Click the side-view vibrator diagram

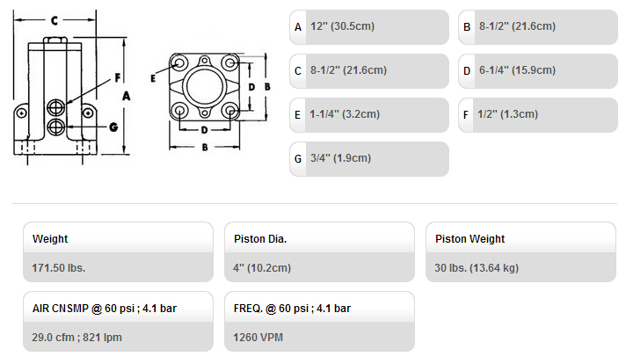[71, 88]
